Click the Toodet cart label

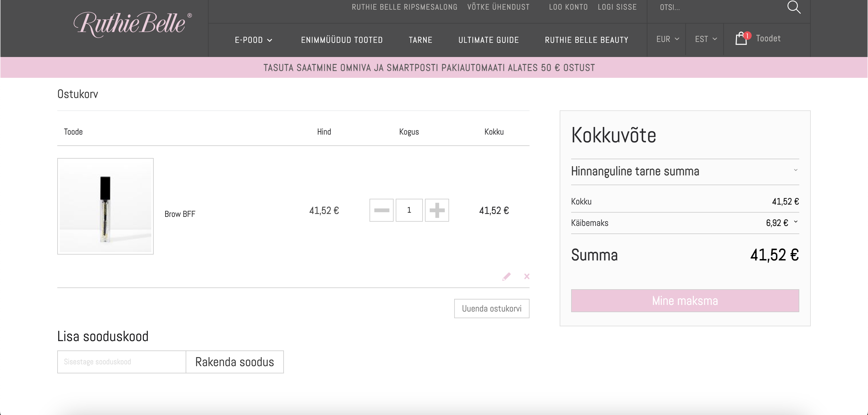point(768,38)
